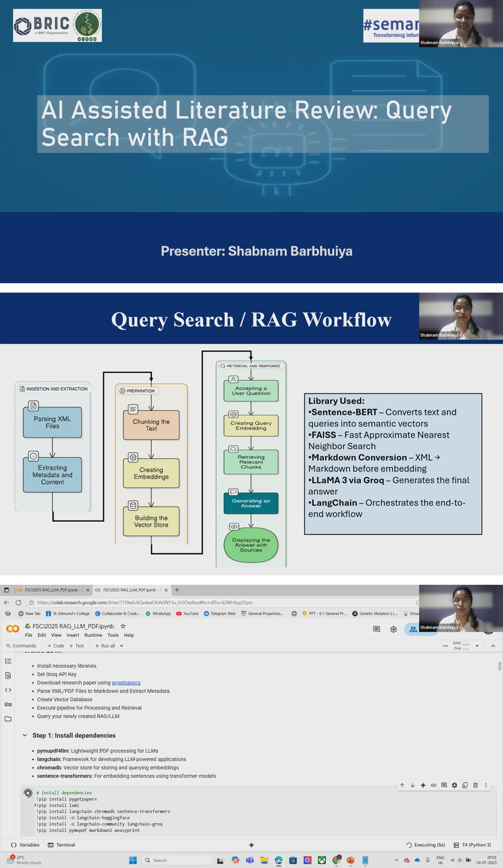The height and width of the screenshot is (868, 503).
Task: Open the Files folder icon in sidebar
Action: [x=8, y=719]
